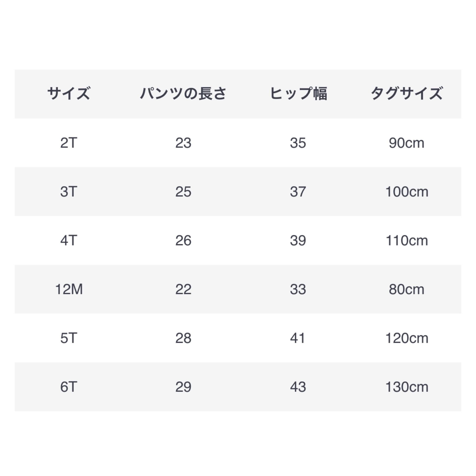Click hip width value 41

click(x=298, y=338)
